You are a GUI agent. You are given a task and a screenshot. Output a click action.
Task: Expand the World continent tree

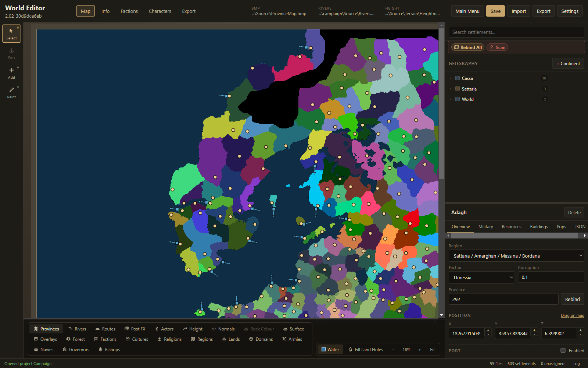pos(451,99)
